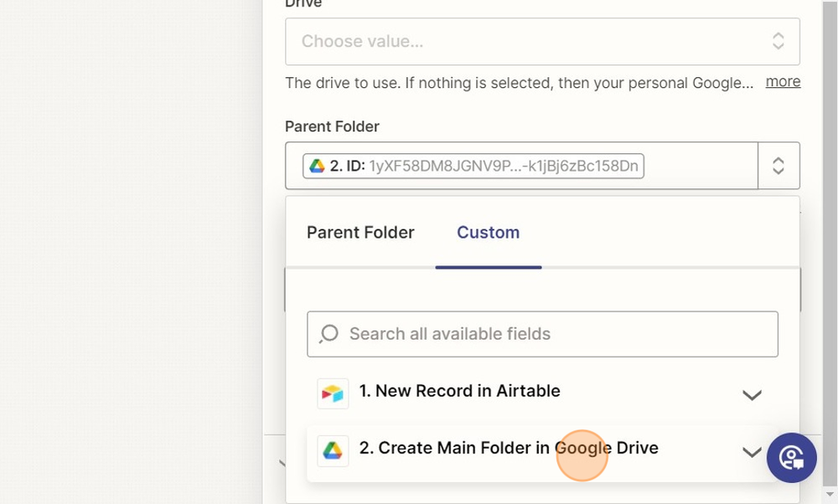Click the magnifying glass icon in the search box
This screenshot has height=504, width=838.
(x=328, y=333)
